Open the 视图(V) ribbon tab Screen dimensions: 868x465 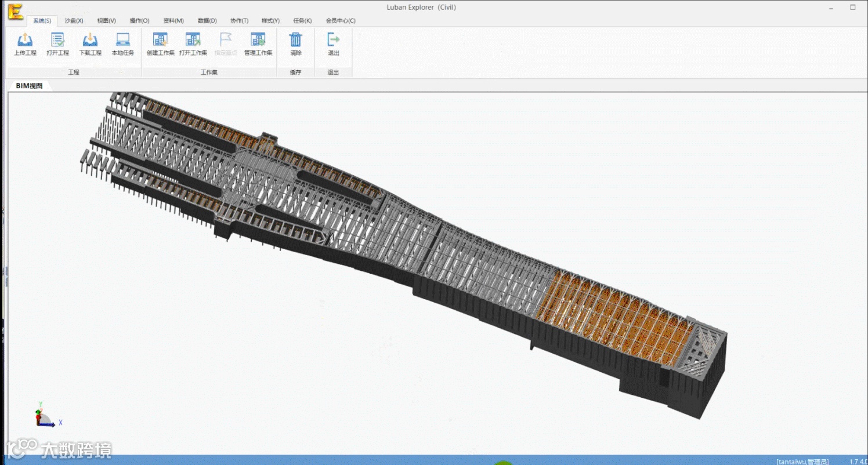106,21
